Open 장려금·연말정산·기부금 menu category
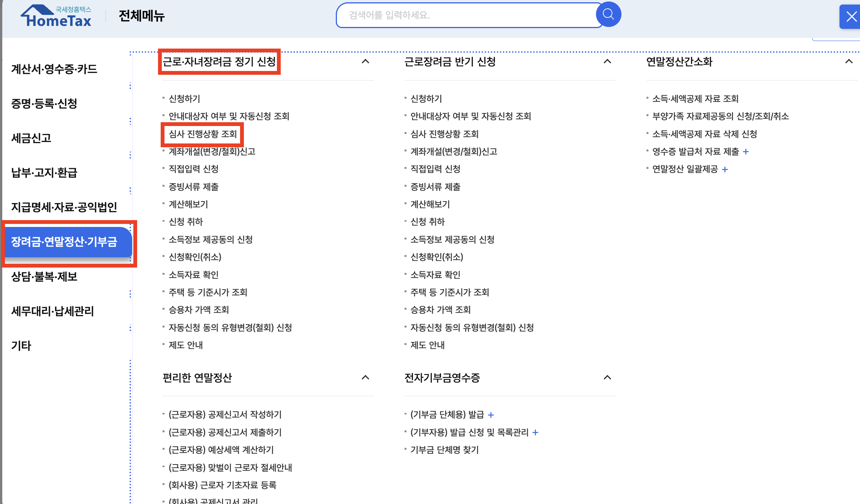860x504 pixels. pyautogui.click(x=65, y=242)
